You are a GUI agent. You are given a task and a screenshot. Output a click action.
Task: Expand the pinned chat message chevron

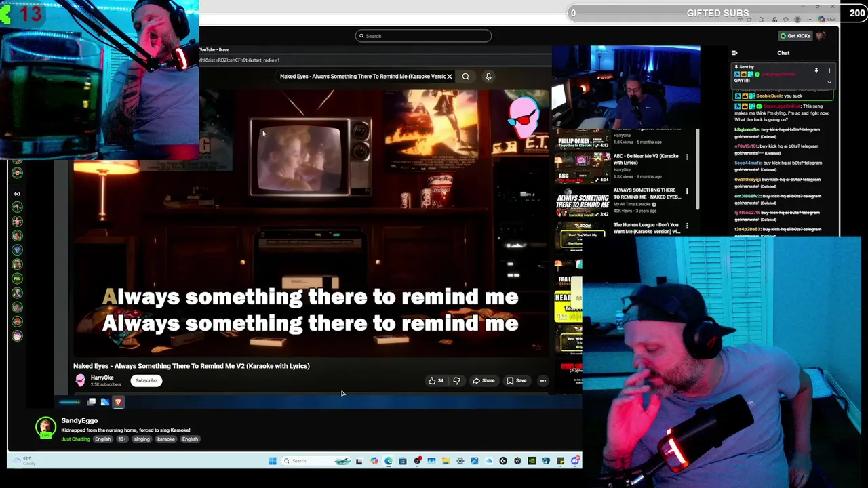point(829,82)
